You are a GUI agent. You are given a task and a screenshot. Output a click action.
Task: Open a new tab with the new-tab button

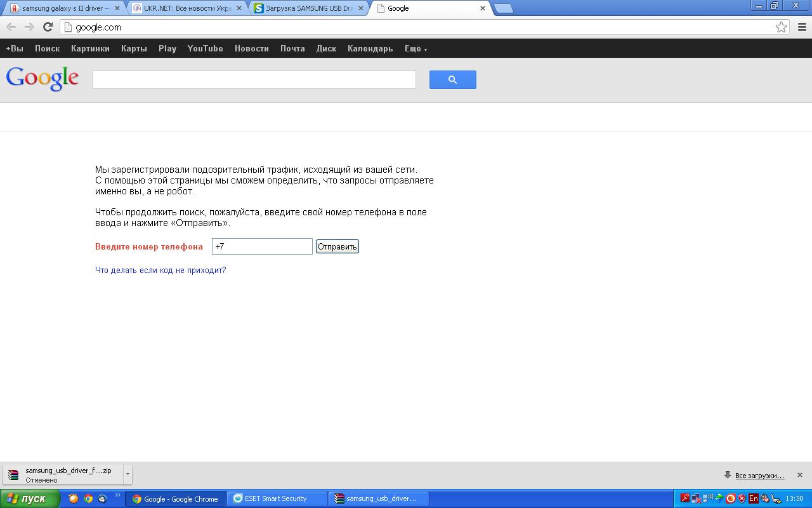coord(503,8)
